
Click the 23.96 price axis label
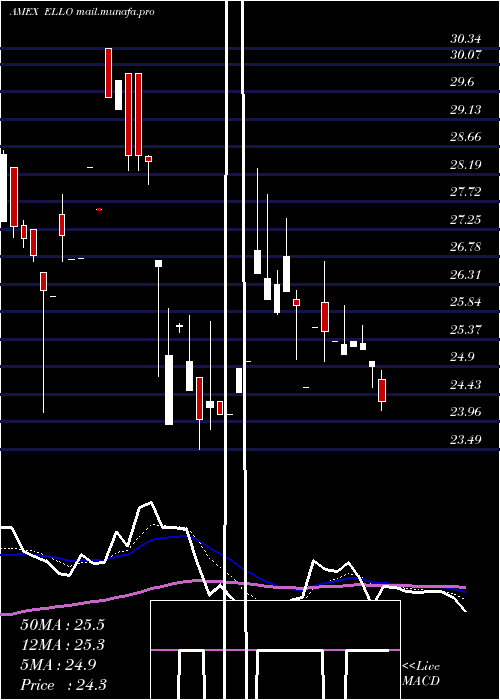[466, 412]
